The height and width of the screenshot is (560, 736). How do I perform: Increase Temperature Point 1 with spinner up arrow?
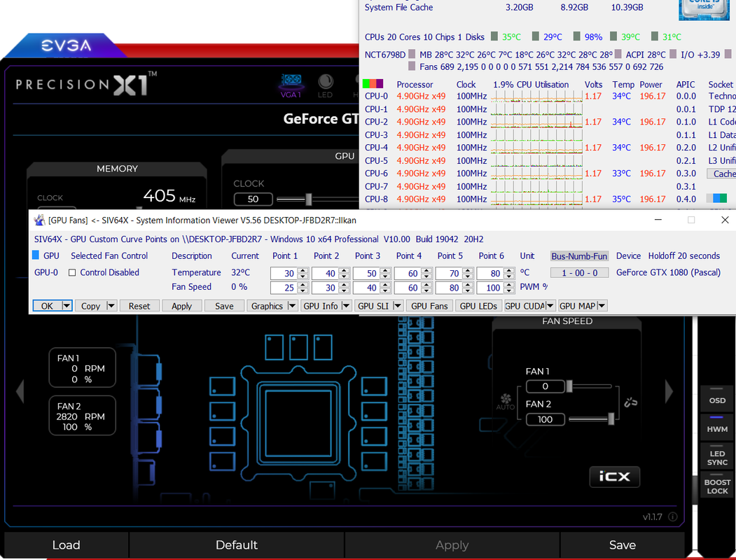[303, 271]
